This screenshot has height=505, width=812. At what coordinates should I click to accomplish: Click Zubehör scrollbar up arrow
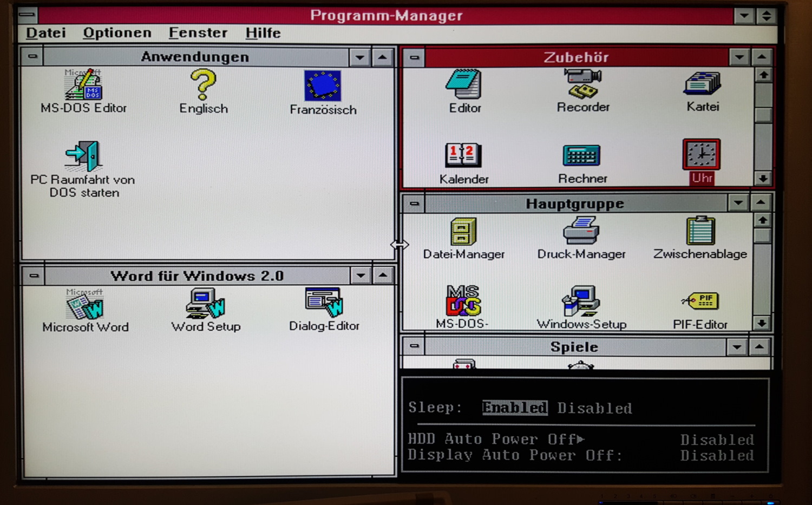[x=763, y=75]
